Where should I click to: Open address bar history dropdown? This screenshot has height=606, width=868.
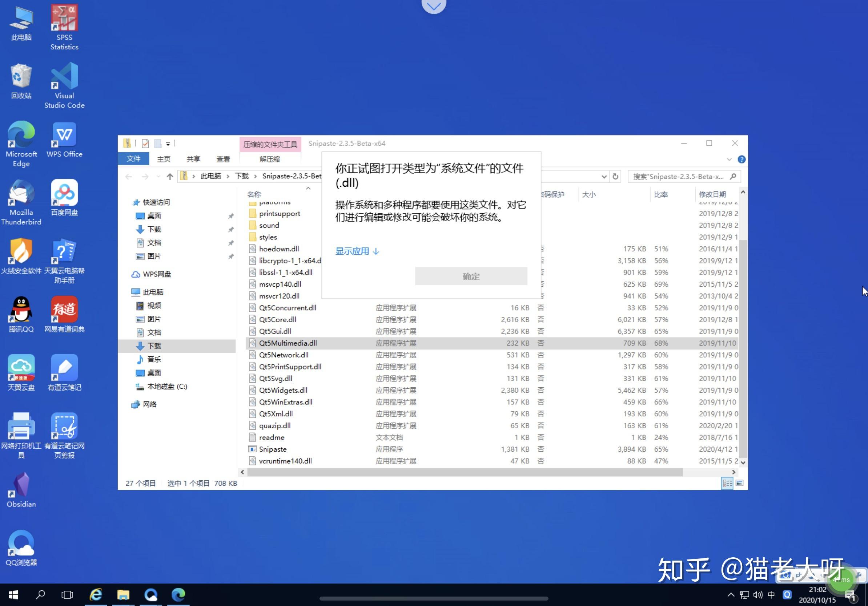(604, 177)
